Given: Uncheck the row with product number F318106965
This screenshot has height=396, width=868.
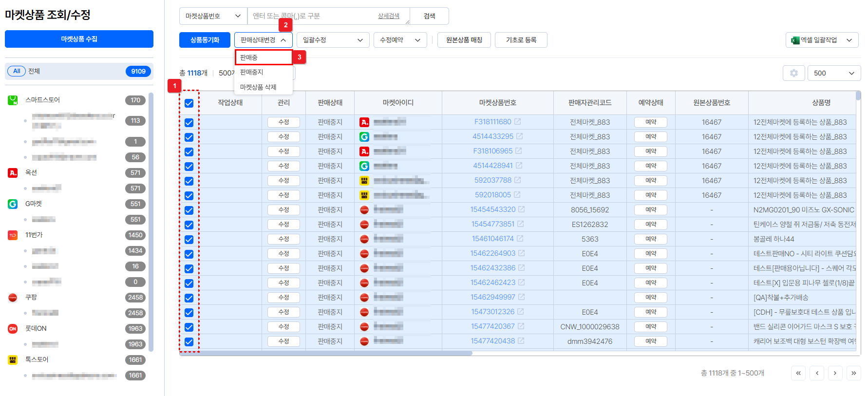Looking at the screenshot, I should pyautogui.click(x=189, y=152).
